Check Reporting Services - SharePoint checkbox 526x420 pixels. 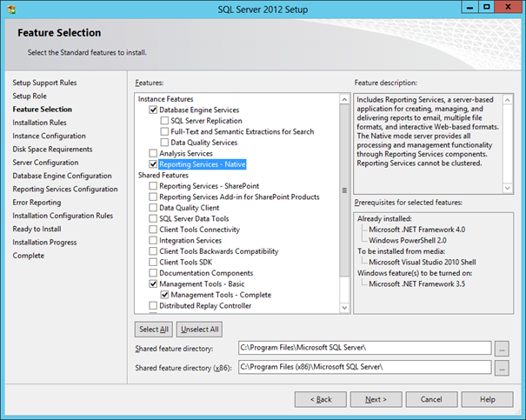153,186
